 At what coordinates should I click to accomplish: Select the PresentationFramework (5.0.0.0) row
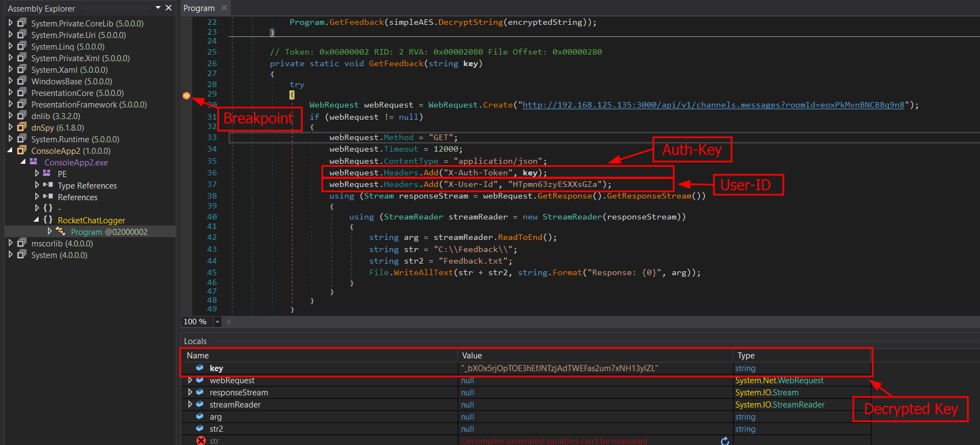click(x=89, y=104)
